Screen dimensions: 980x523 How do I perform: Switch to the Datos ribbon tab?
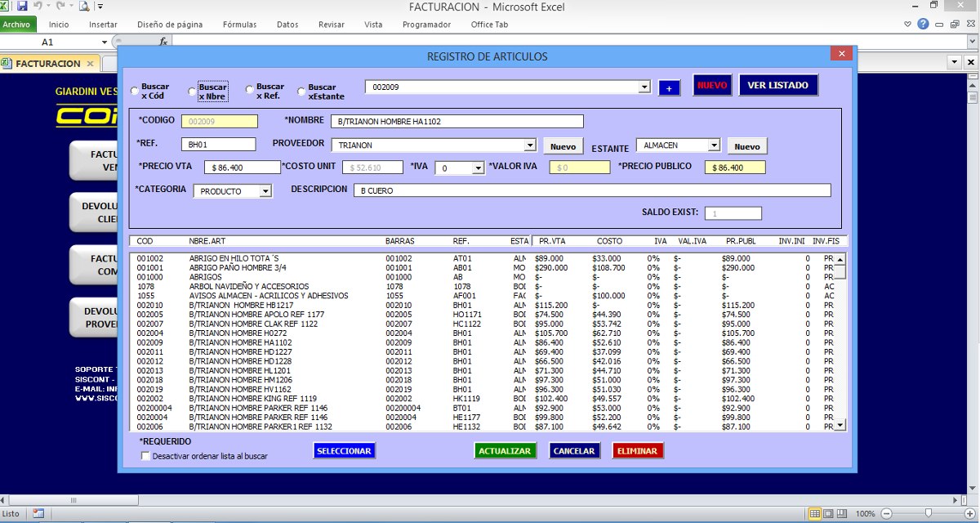[x=287, y=25]
